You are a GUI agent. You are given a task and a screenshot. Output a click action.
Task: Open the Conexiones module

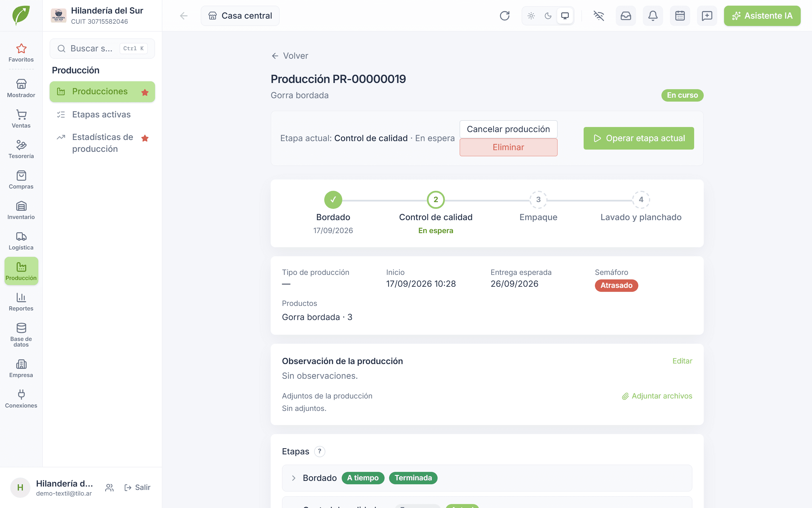[x=21, y=399]
